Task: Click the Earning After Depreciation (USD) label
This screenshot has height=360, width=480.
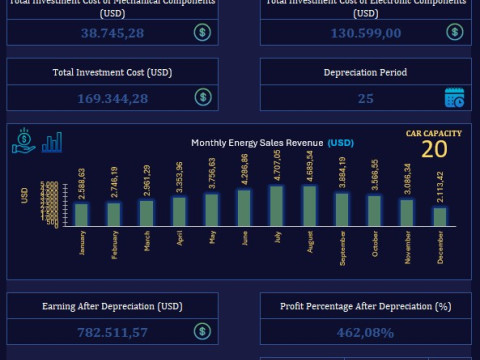Action: coord(112,306)
